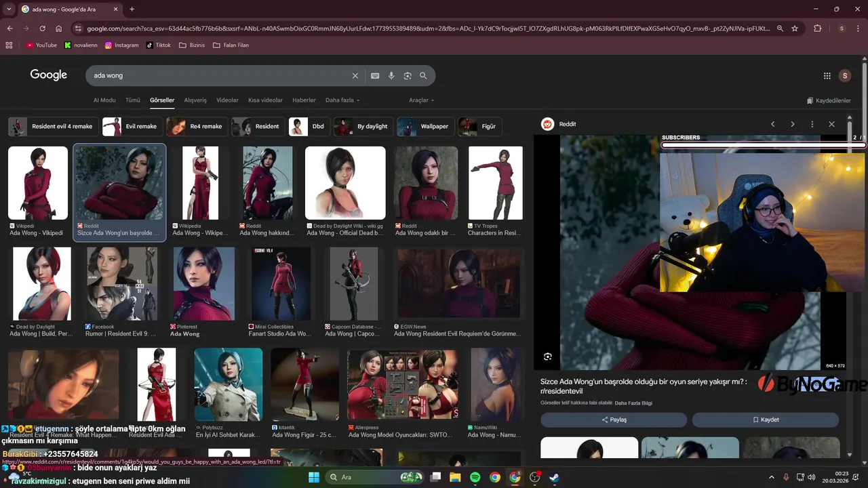The width and height of the screenshot is (868, 488).
Task: Open the on-screen keyboard icon in search bar
Action: click(375, 76)
